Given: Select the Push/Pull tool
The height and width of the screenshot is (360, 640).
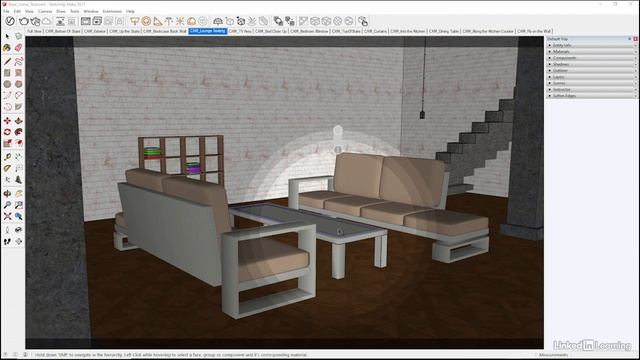Looking at the screenshot, I should [x=18, y=121].
